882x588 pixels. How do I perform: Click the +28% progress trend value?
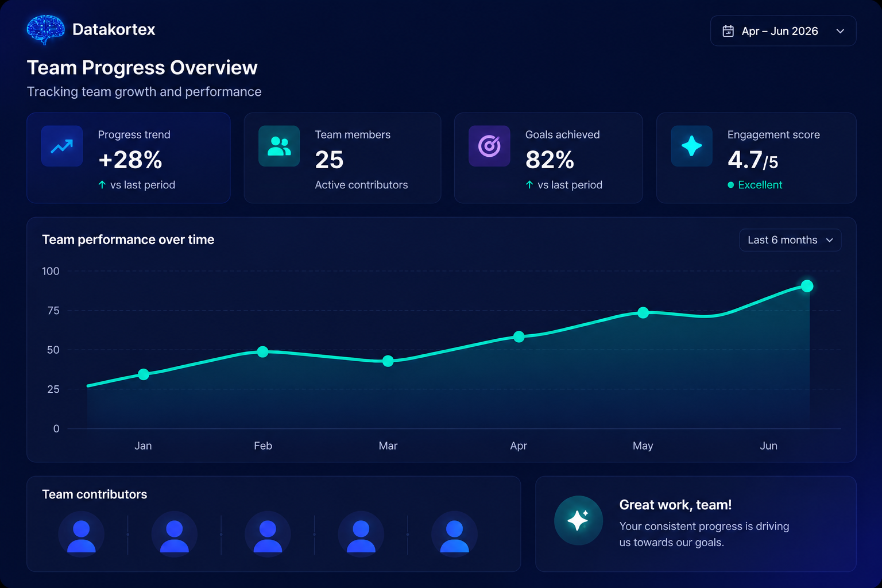pos(130,160)
